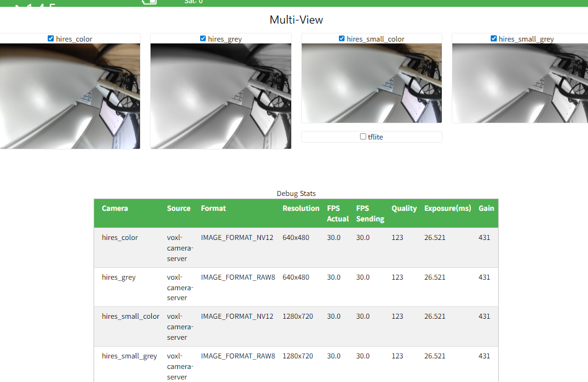Uncheck the hires_color checkbox
The width and height of the screenshot is (588, 382).
pos(51,38)
